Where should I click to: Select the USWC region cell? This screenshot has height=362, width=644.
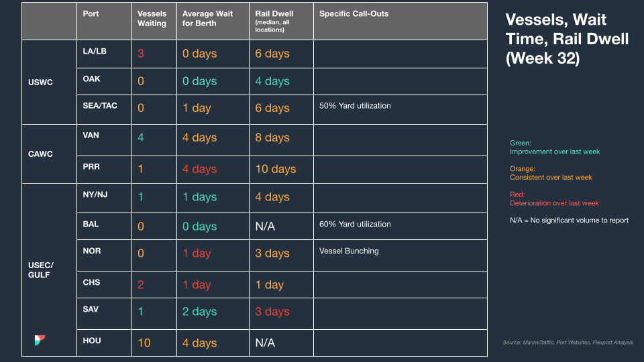49,82
